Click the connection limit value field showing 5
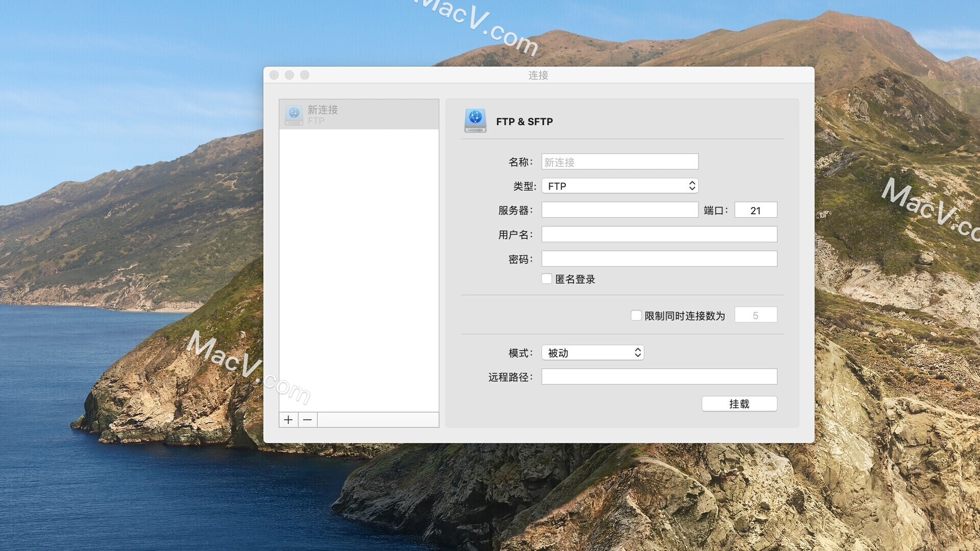Screen dimensions: 980x551 (x=755, y=315)
